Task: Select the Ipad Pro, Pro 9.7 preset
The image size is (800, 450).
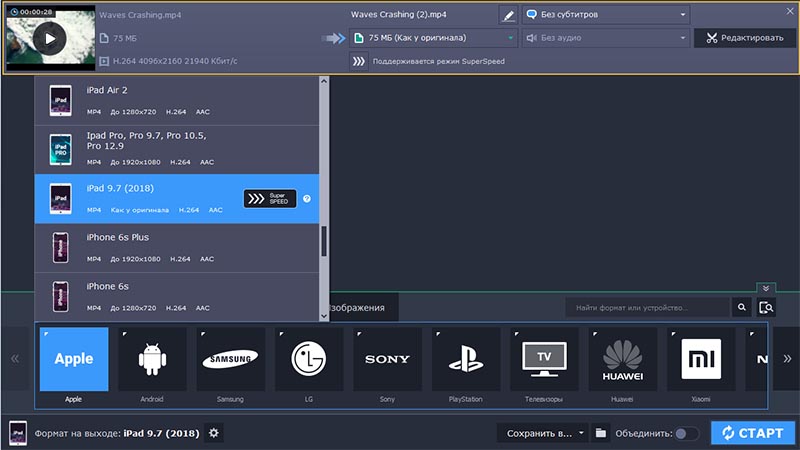Action: click(x=177, y=149)
